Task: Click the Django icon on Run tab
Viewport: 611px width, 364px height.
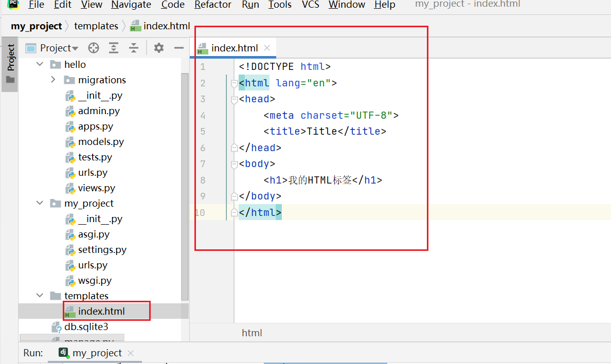Action: pyautogui.click(x=63, y=353)
